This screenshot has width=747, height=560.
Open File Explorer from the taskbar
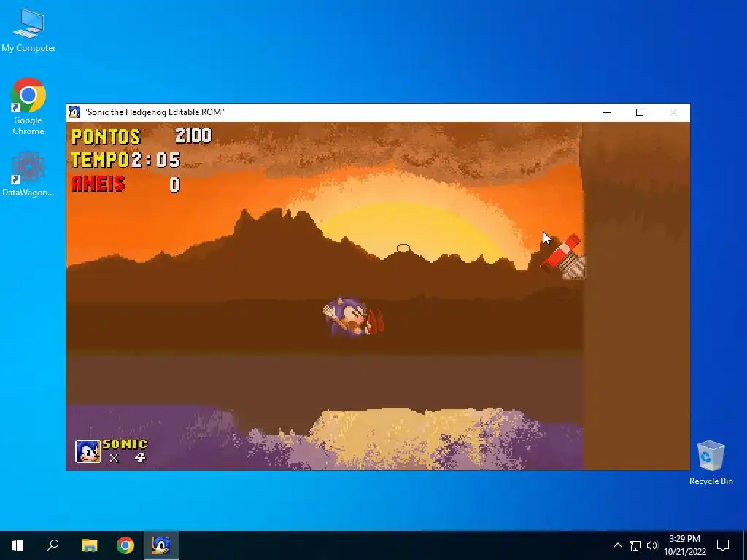click(89, 545)
